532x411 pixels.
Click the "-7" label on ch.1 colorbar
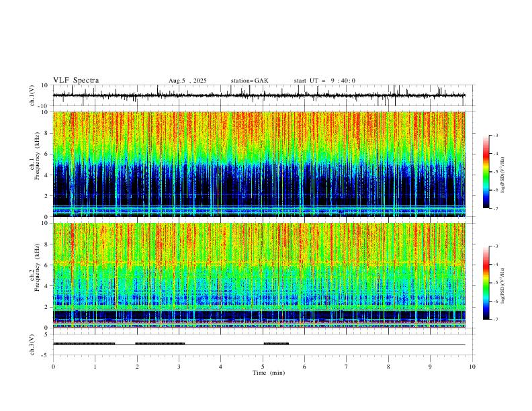495,209
